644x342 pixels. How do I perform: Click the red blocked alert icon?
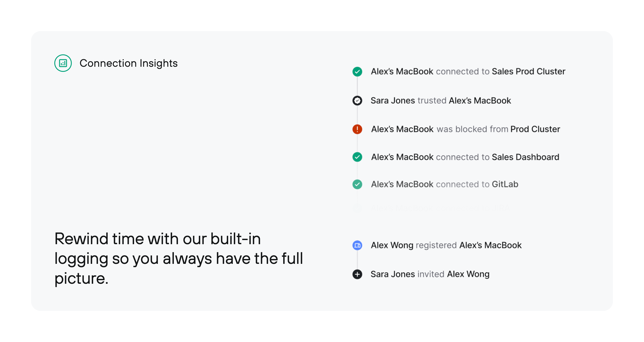(357, 129)
